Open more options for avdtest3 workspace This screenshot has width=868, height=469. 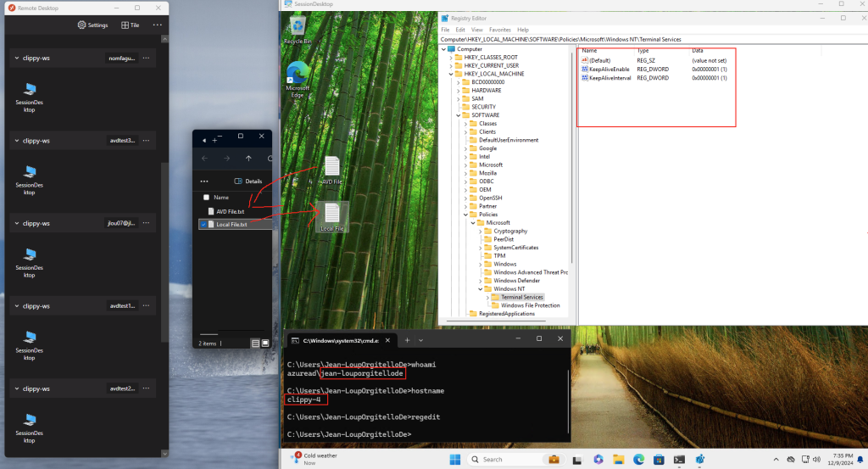coord(146,141)
